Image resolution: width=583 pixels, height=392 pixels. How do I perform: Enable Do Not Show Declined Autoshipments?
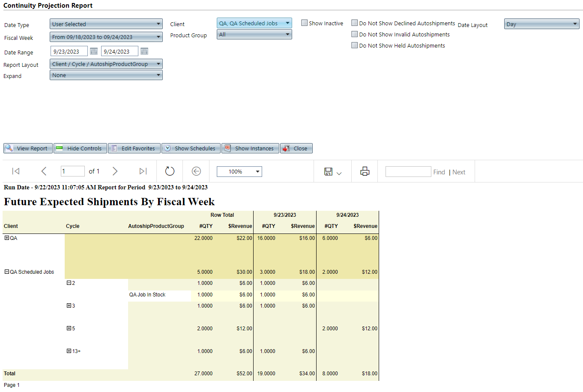pyautogui.click(x=355, y=23)
